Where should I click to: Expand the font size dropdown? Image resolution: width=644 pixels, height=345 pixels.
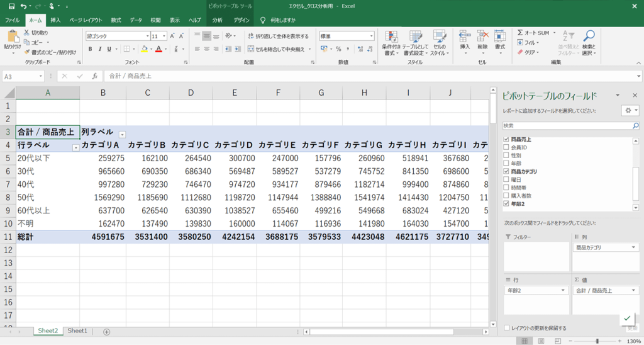[164, 37]
